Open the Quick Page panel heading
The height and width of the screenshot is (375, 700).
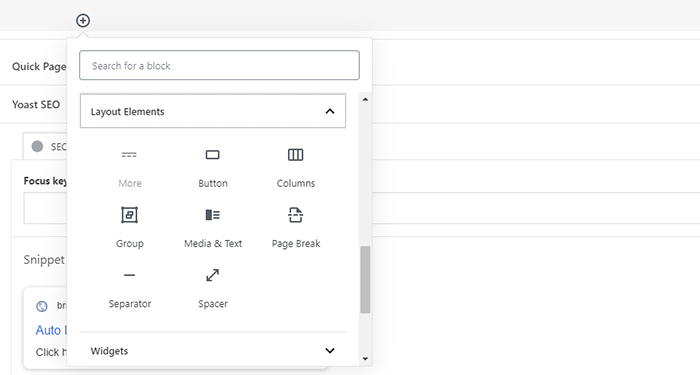pos(39,67)
